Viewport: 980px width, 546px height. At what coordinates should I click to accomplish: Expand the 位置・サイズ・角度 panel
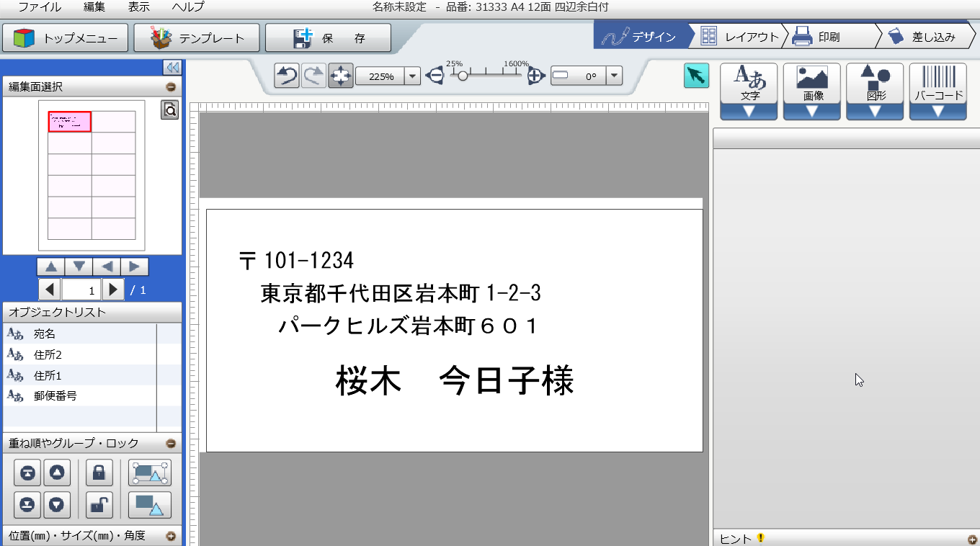tap(171, 536)
